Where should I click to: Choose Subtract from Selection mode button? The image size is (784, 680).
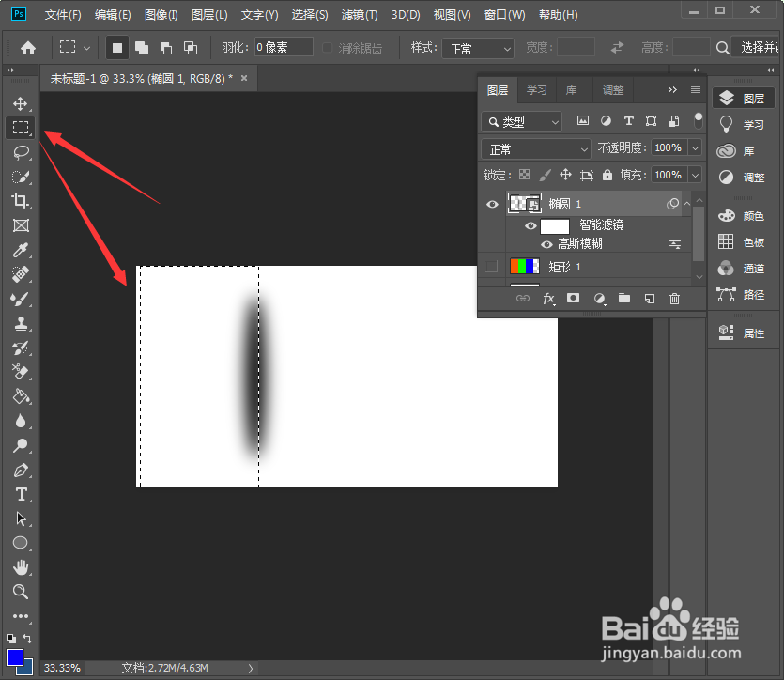(x=166, y=48)
